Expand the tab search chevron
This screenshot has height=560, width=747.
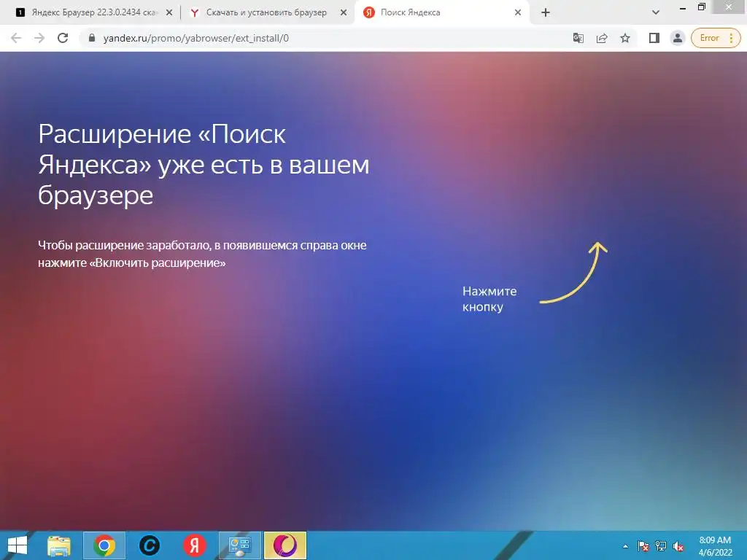point(656,13)
